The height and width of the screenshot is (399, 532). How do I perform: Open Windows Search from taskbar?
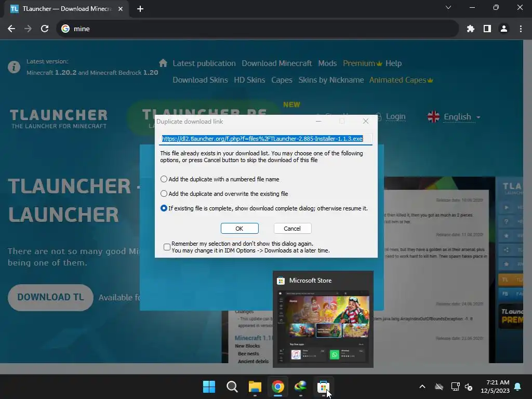(x=232, y=387)
